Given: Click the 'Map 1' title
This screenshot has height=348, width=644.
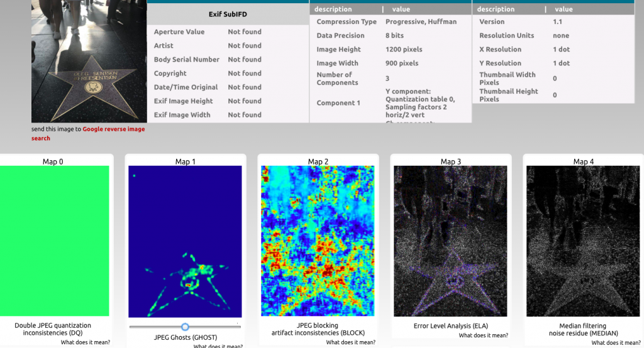Looking at the screenshot, I should 186,161.
